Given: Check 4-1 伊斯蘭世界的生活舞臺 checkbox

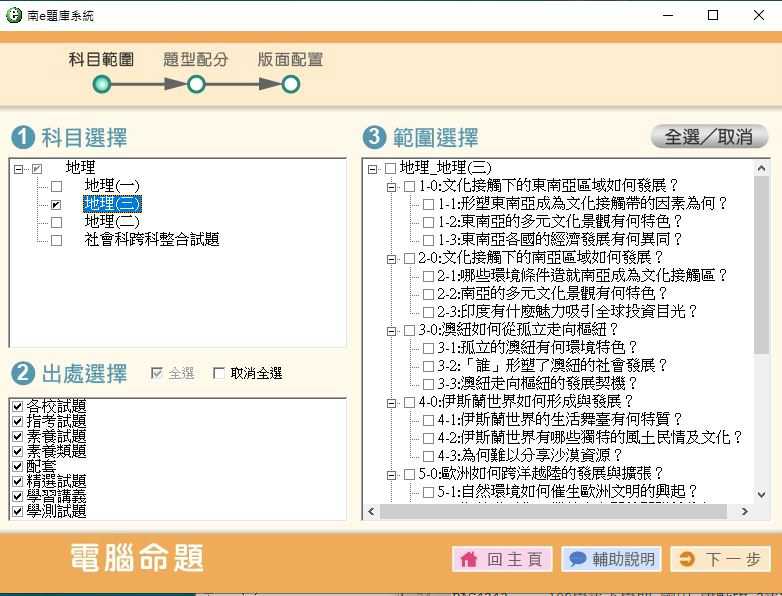Looking at the screenshot, I should (428, 420).
